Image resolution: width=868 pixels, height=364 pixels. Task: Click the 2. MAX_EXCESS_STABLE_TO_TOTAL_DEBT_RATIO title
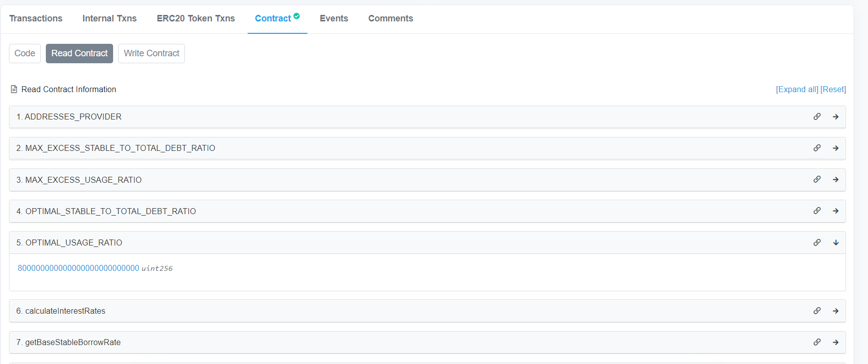[x=116, y=148]
